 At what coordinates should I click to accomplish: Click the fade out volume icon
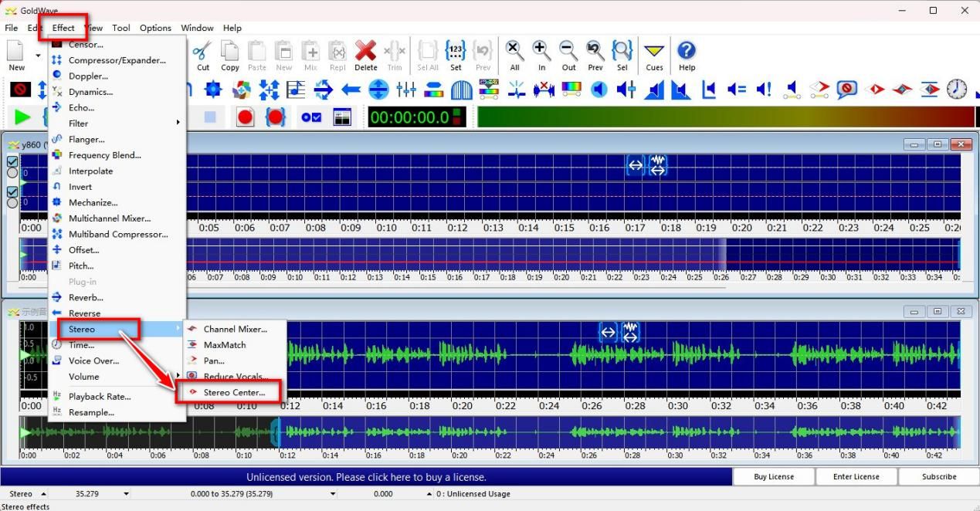[x=680, y=90]
